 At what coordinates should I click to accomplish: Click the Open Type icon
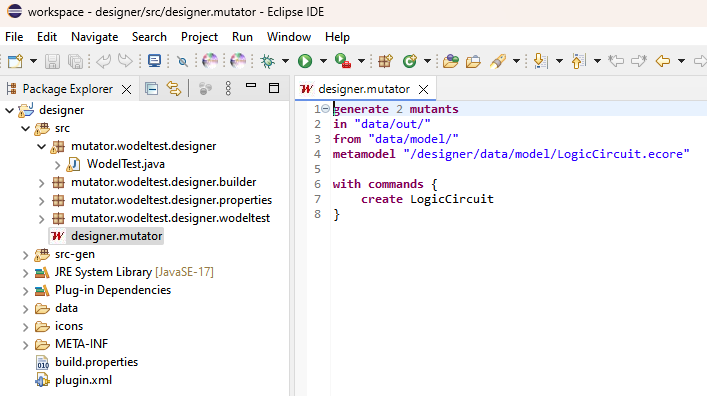(450, 61)
